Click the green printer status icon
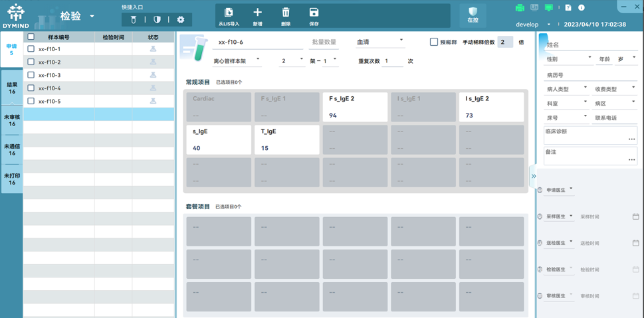Image resolution: width=644 pixels, height=318 pixels. pyautogui.click(x=520, y=8)
